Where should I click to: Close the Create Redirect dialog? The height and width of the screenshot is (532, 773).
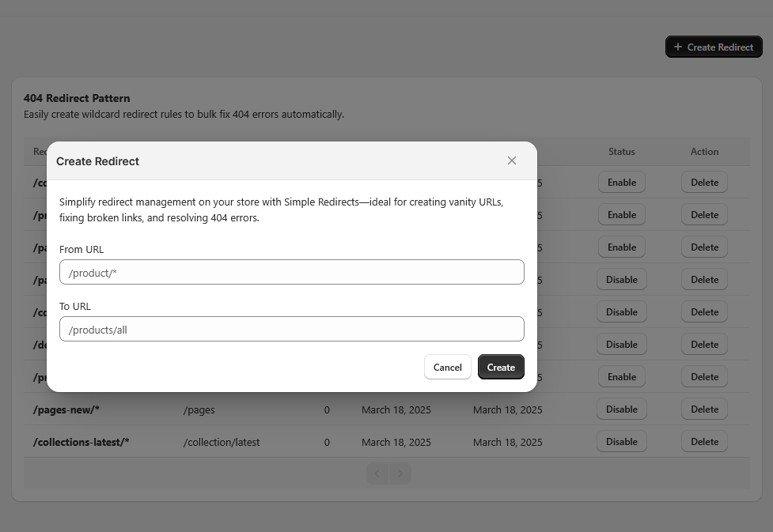pos(511,160)
